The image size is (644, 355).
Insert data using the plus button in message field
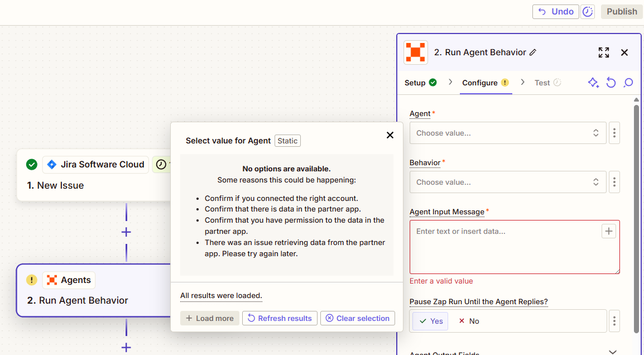coord(609,231)
